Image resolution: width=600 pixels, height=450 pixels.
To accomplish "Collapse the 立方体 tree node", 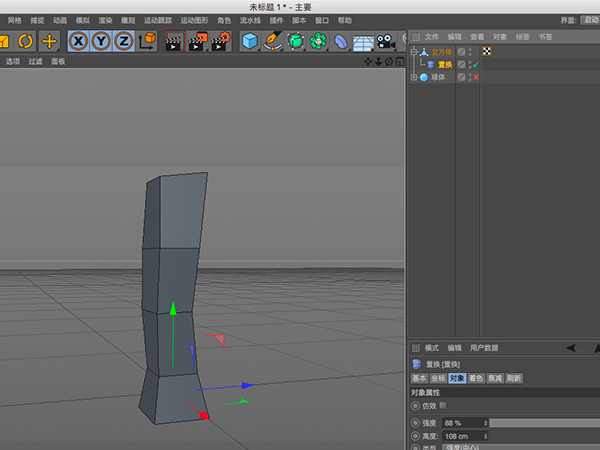I will coord(414,52).
